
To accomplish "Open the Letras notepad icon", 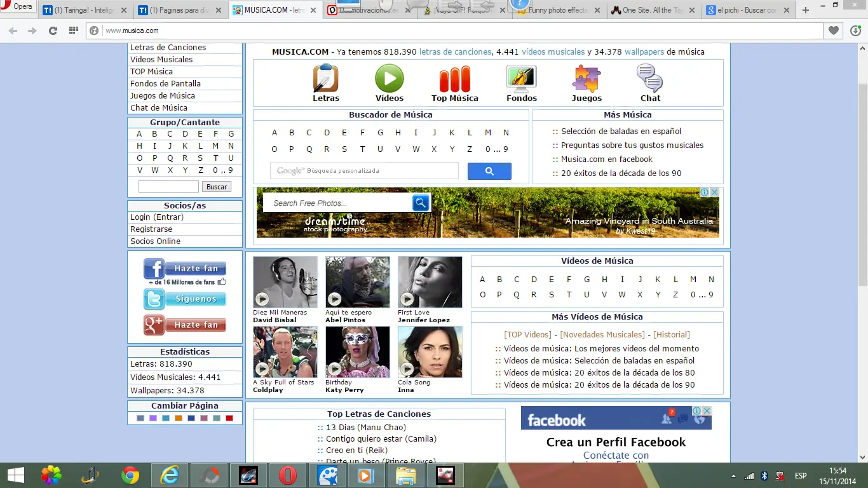I will click(326, 78).
